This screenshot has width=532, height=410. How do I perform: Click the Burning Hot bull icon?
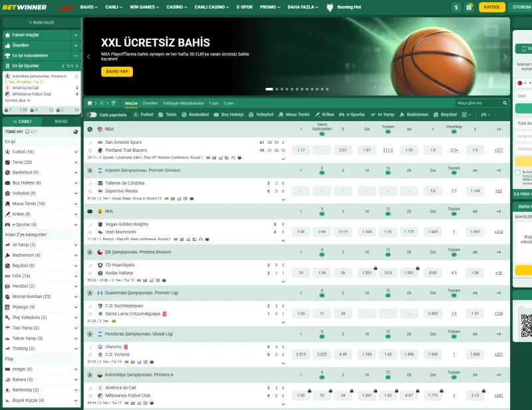(330, 7)
